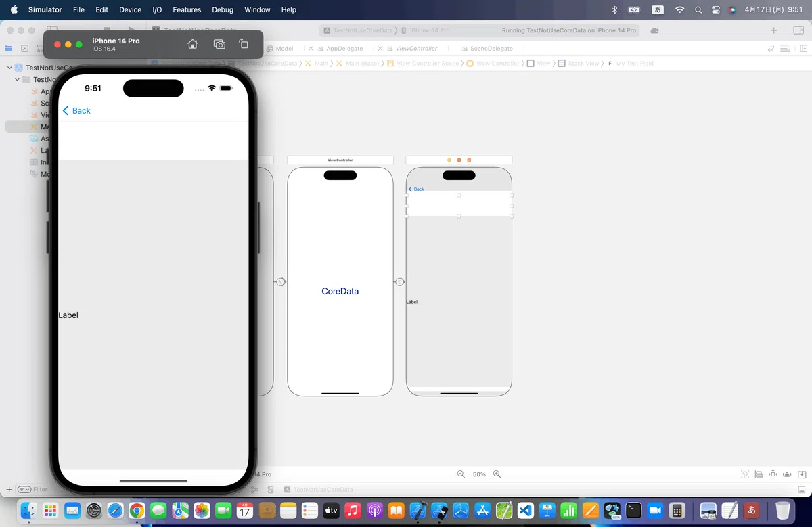Click Stack View in the jump bar
Viewport: 812px width, 527px height.
pos(579,64)
